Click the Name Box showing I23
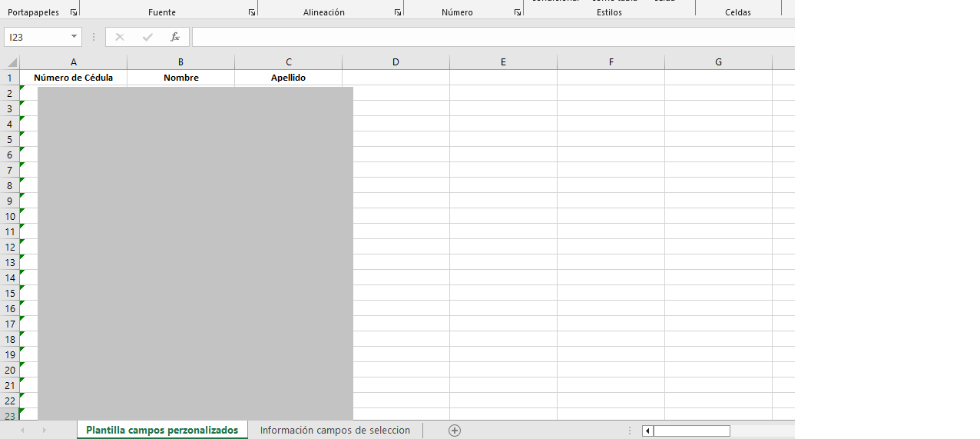Screen dimensions: 980x439 coord(37,37)
